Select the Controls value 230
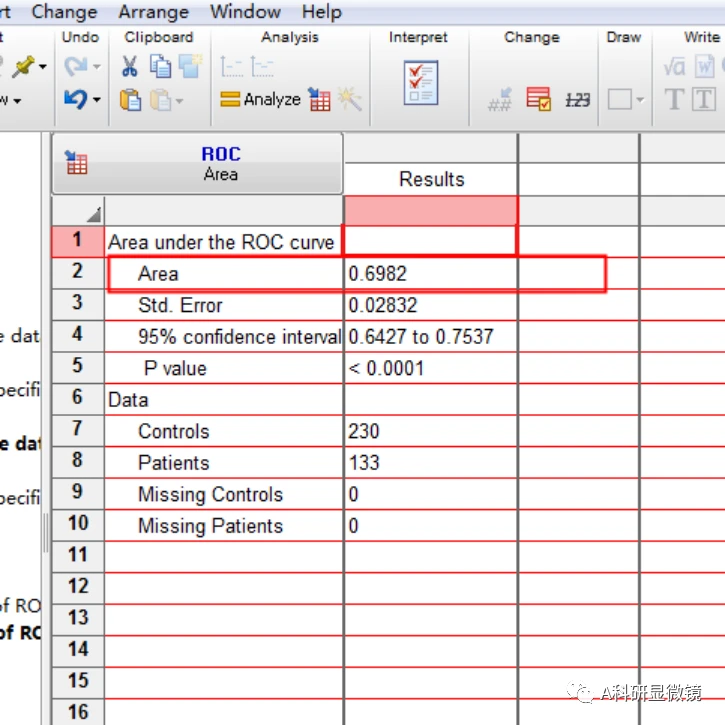This screenshot has width=725, height=725. coord(431,431)
